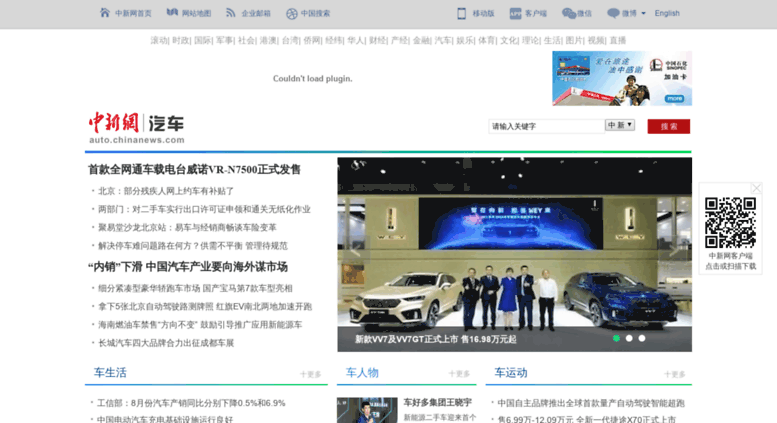
Task: Click the home icon for 中新网首页
Action: tap(105, 13)
